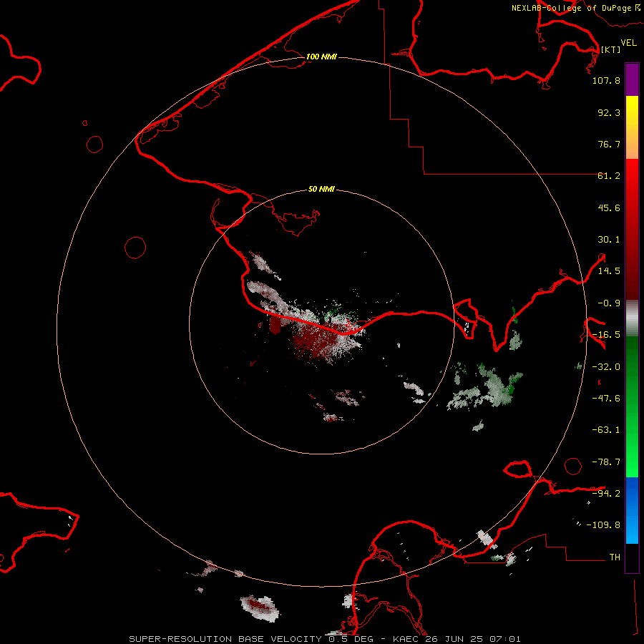Image resolution: width=644 pixels, height=644 pixels.
Task: Click the -78.7 velocity scale value
Action: (x=606, y=462)
